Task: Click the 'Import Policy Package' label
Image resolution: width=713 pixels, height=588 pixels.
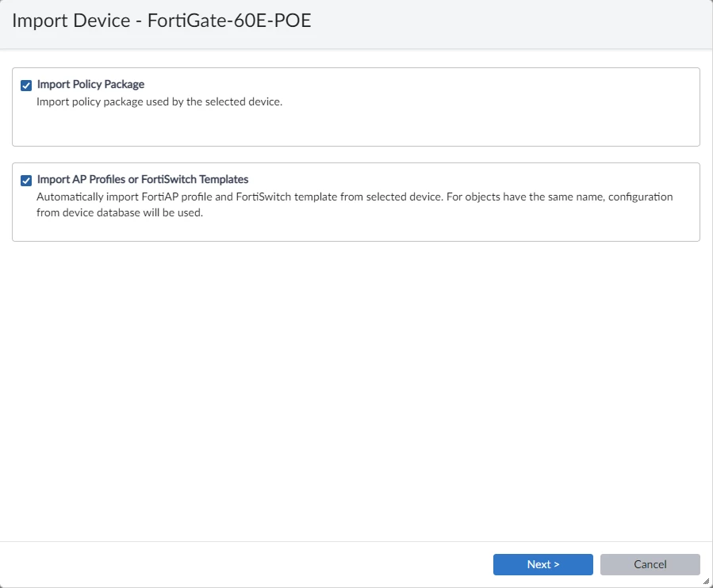Action: coord(90,85)
